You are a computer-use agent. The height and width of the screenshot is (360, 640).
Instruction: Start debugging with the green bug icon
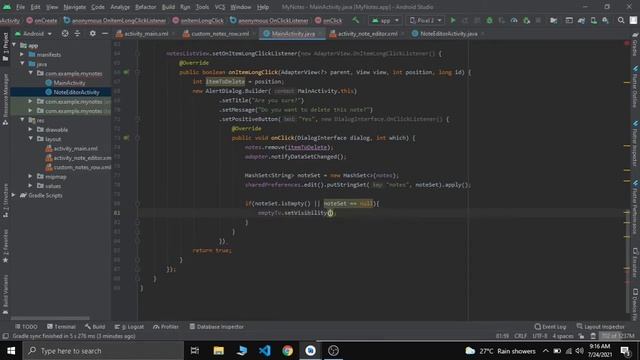[x=489, y=20]
